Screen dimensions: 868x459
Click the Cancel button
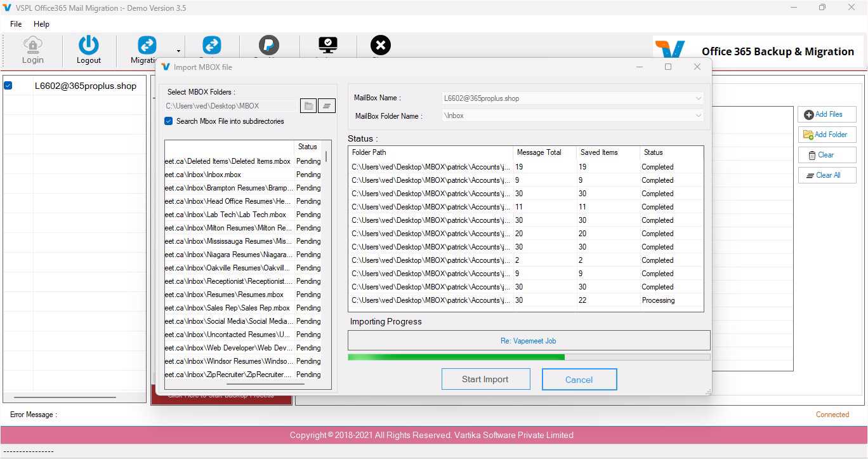(579, 380)
